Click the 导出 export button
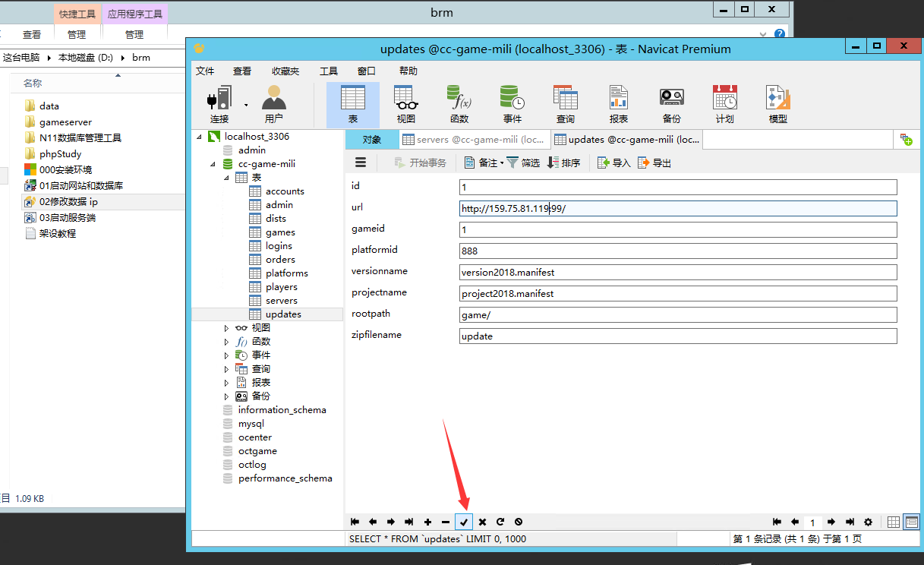 654,163
